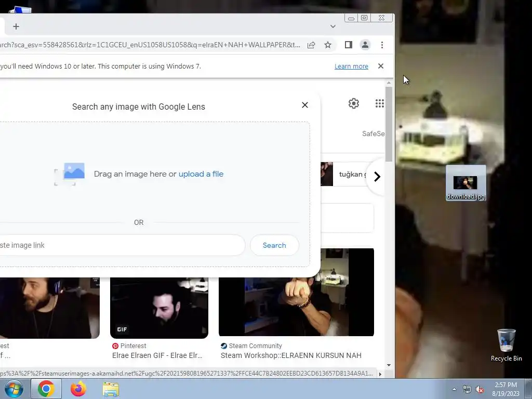Minimize the Chrome window
The image size is (532, 399).
coord(351,18)
